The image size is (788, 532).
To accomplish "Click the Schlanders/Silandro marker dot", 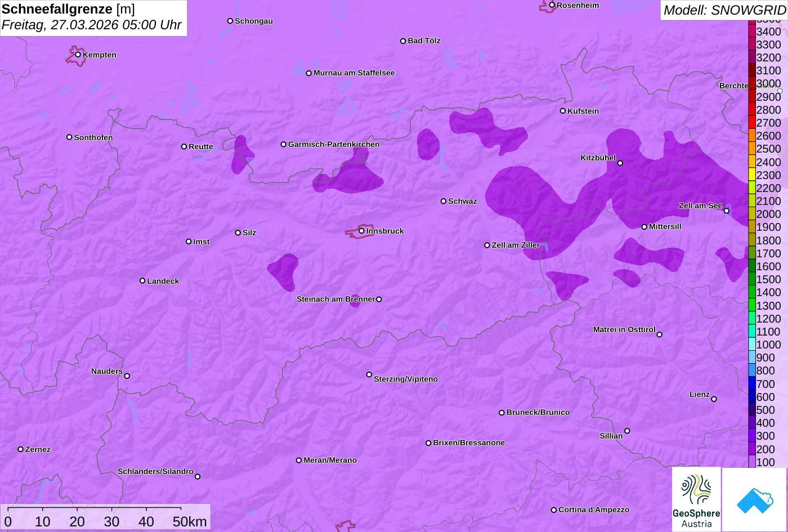I will 198,477.
